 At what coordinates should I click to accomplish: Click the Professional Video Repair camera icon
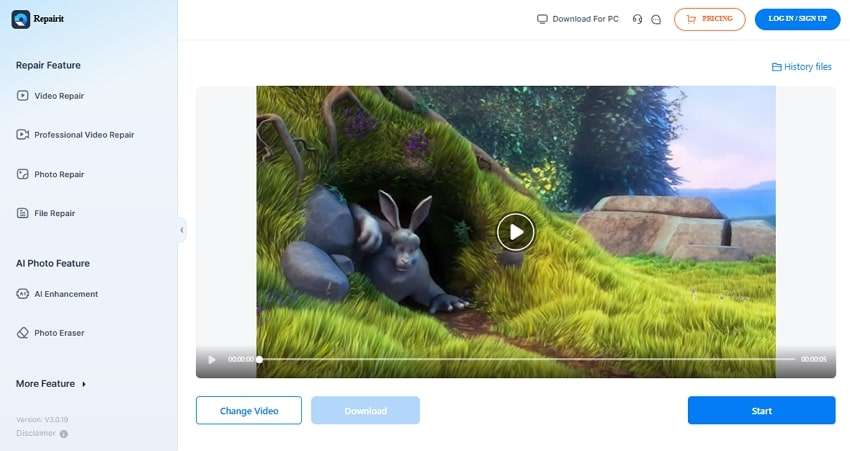22,134
